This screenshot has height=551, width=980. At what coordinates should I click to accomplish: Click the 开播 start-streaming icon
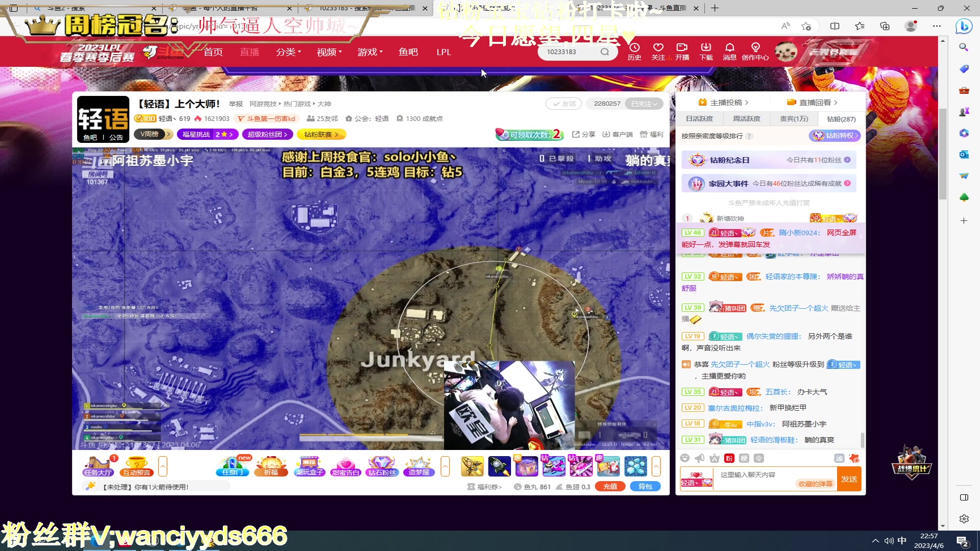(x=682, y=52)
